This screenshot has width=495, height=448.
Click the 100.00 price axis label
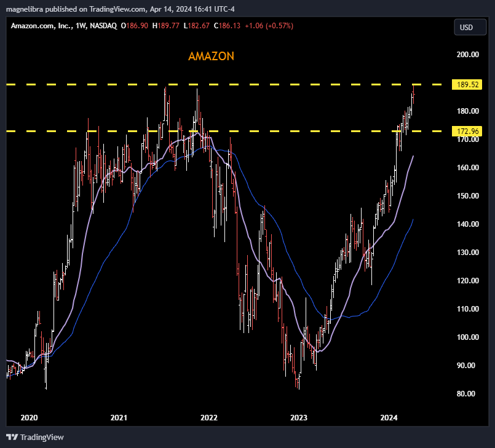pos(467,337)
